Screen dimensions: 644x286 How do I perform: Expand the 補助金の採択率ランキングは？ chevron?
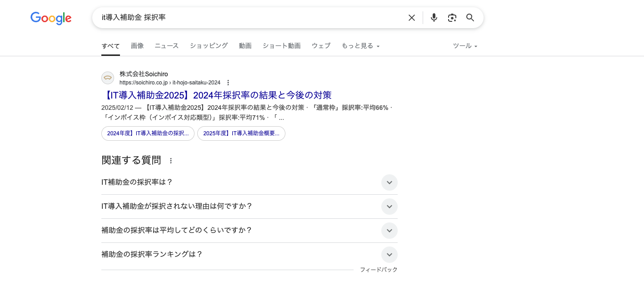[389, 255]
